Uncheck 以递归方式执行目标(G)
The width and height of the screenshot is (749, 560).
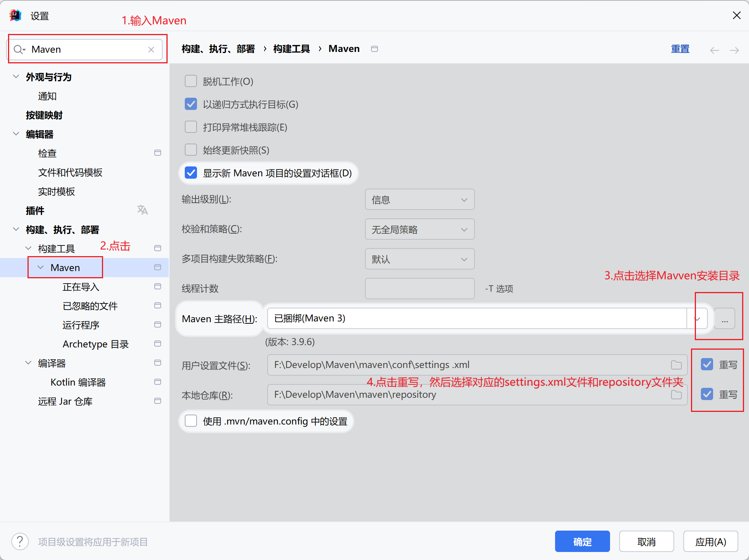[191, 104]
